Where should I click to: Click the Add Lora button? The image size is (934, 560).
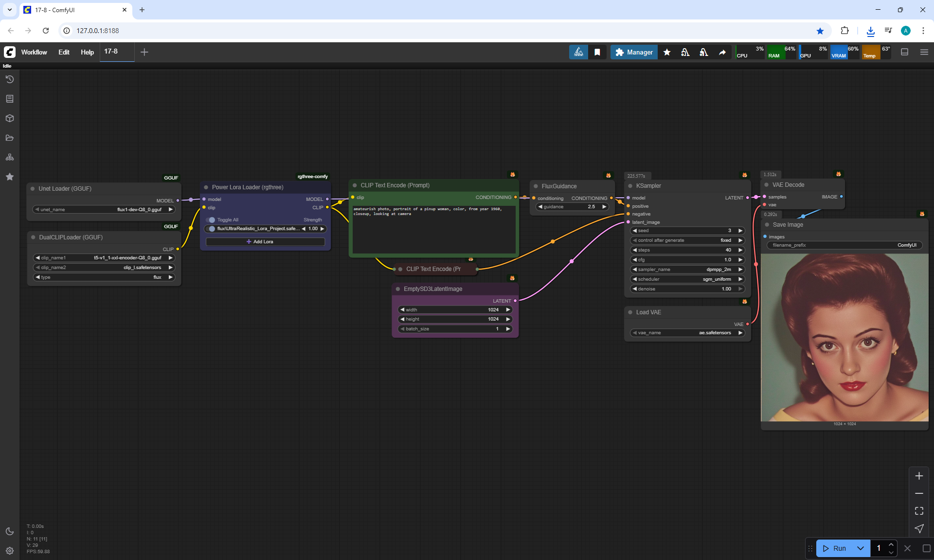[265, 242]
